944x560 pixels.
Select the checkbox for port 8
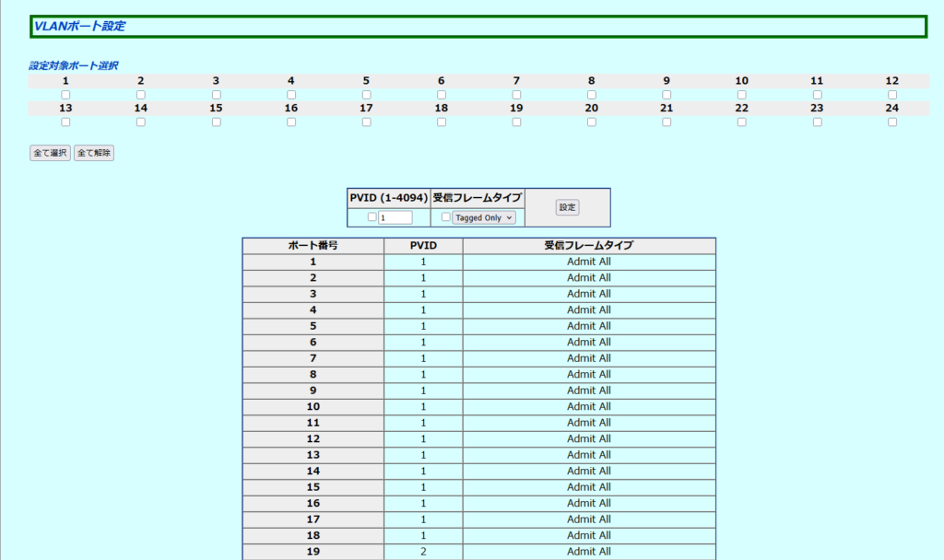click(x=592, y=95)
